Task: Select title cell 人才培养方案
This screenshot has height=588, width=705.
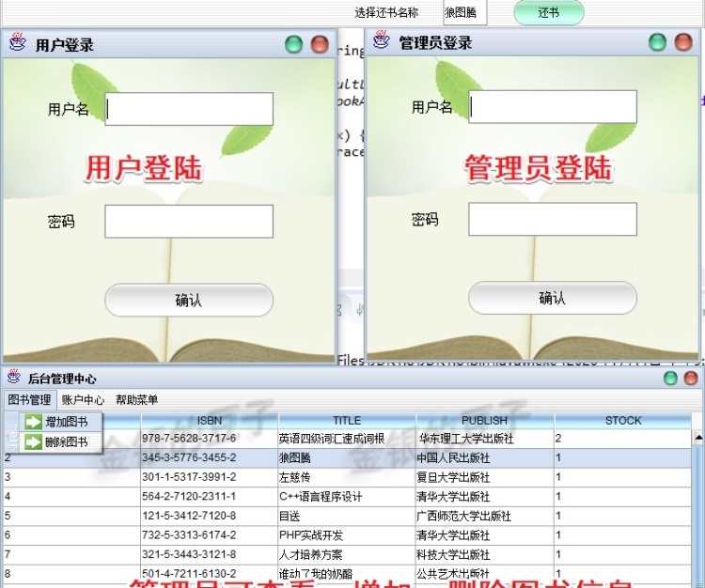Action: coord(347,554)
